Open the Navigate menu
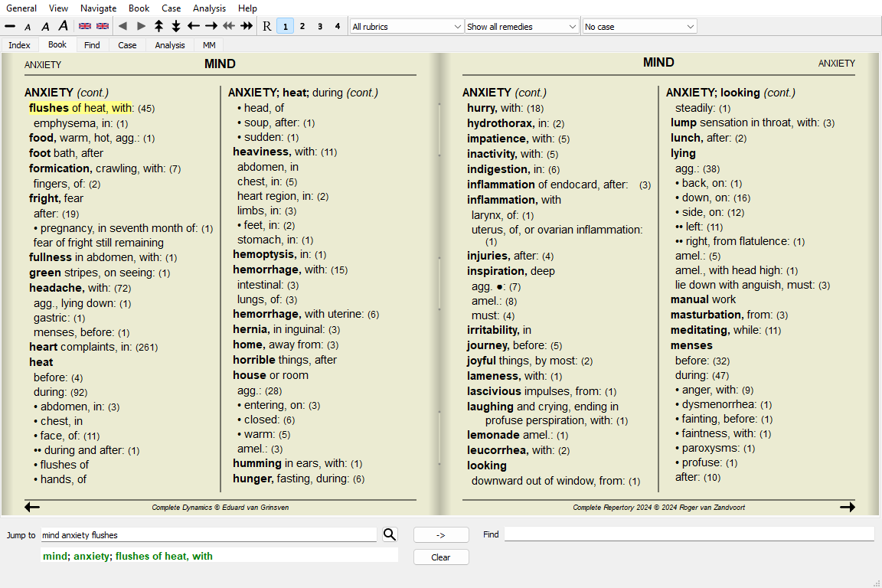 click(99, 8)
